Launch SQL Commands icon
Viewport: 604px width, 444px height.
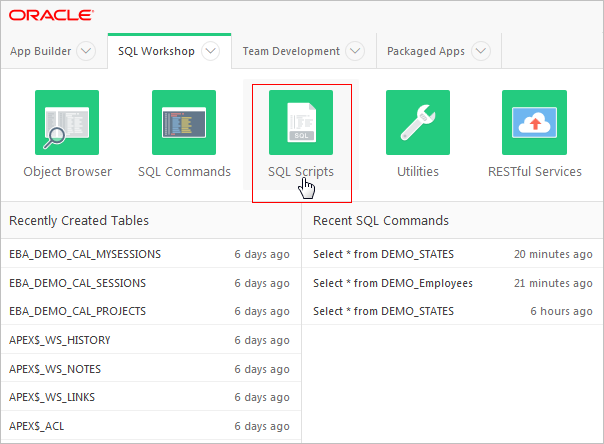[184, 122]
